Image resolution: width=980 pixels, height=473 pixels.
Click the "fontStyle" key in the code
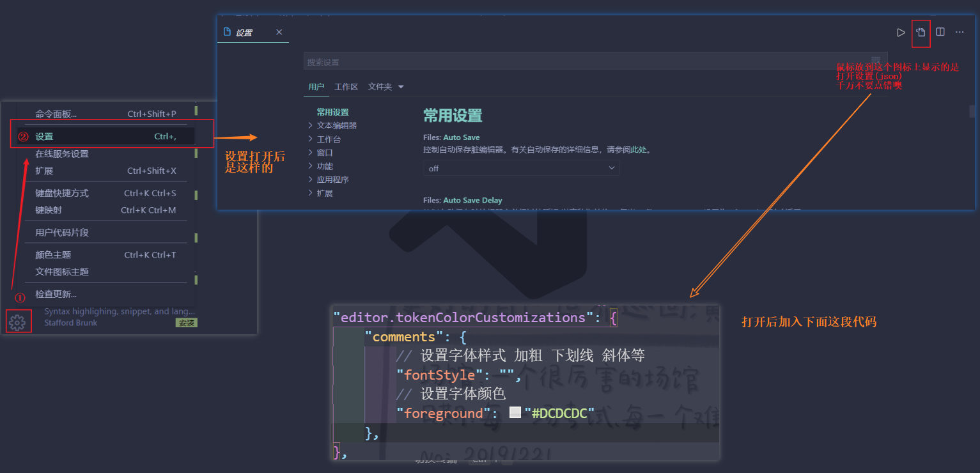coord(440,375)
